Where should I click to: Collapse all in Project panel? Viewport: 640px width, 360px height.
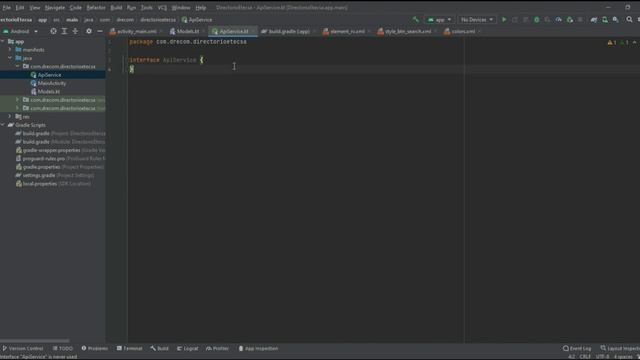tap(76, 31)
